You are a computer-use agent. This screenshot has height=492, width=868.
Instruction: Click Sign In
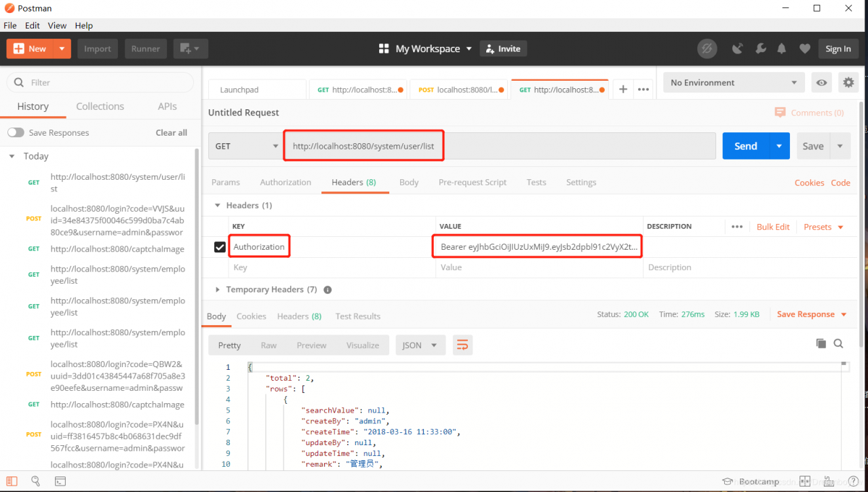click(x=838, y=49)
